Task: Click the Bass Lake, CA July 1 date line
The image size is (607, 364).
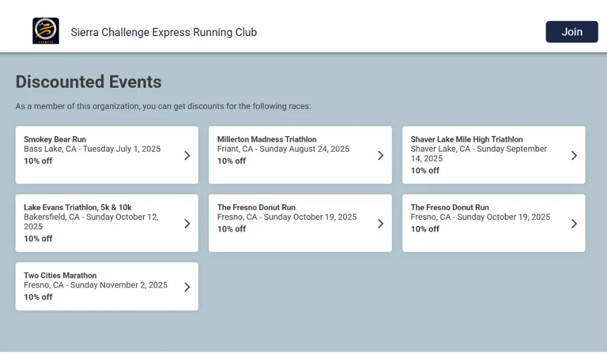Action: click(92, 149)
